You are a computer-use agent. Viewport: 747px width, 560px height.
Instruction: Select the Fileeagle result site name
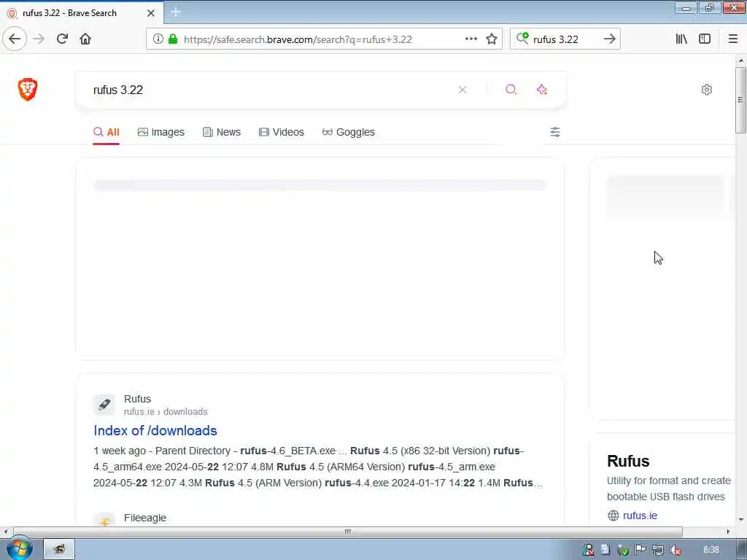[145, 518]
